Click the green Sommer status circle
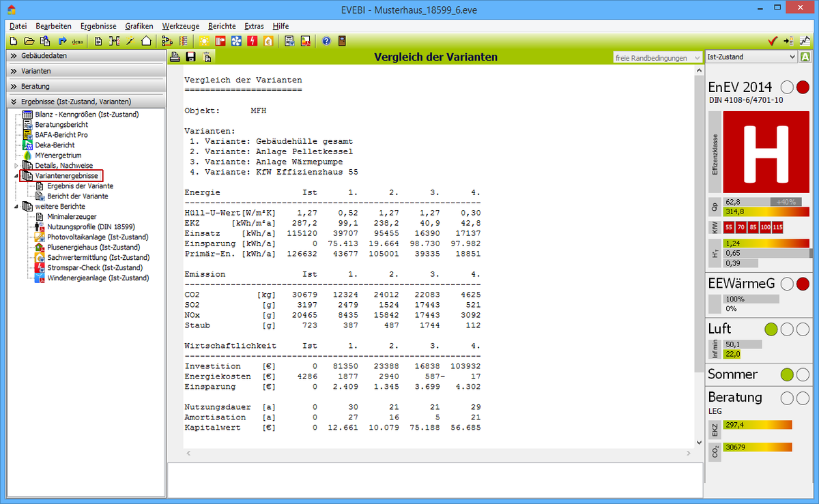The width and height of the screenshot is (819, 504). pos(787,374)
